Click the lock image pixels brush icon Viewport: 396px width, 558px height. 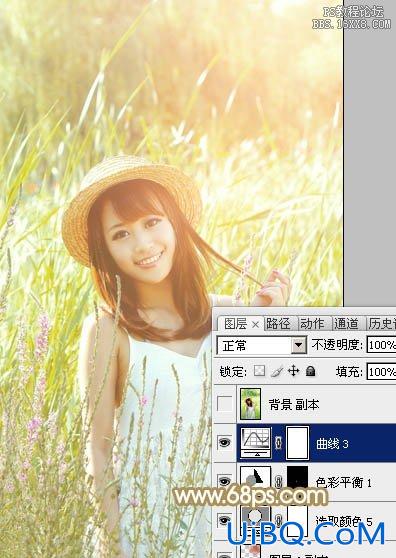point(277,371)
